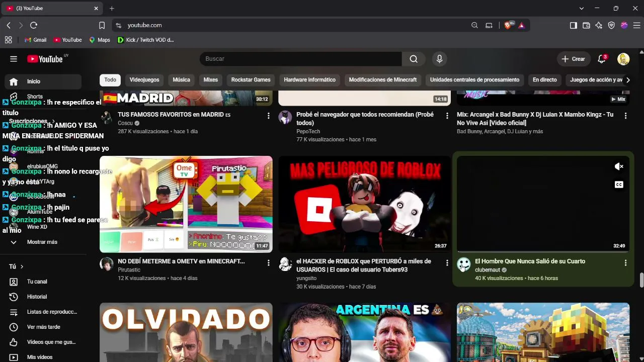This screenshot has width=644, height=362.
Task: Unmute the video preview
Action: (x=619, y=166)
